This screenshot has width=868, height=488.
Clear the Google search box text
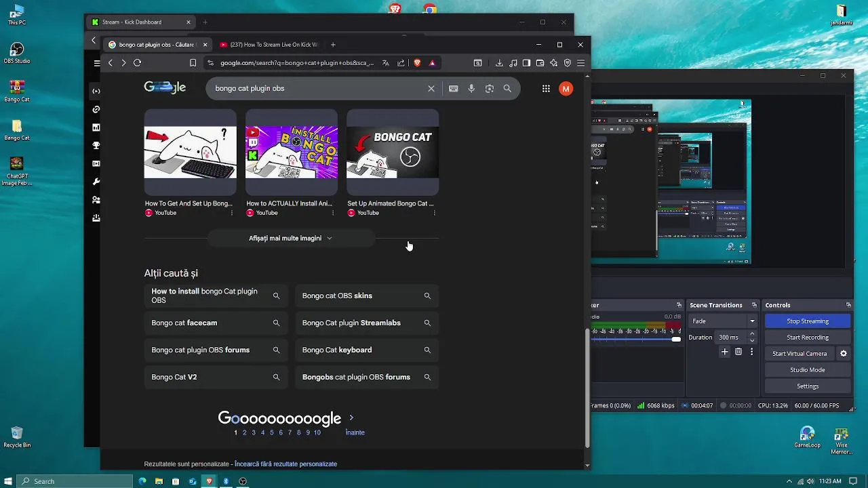[431, 88]
